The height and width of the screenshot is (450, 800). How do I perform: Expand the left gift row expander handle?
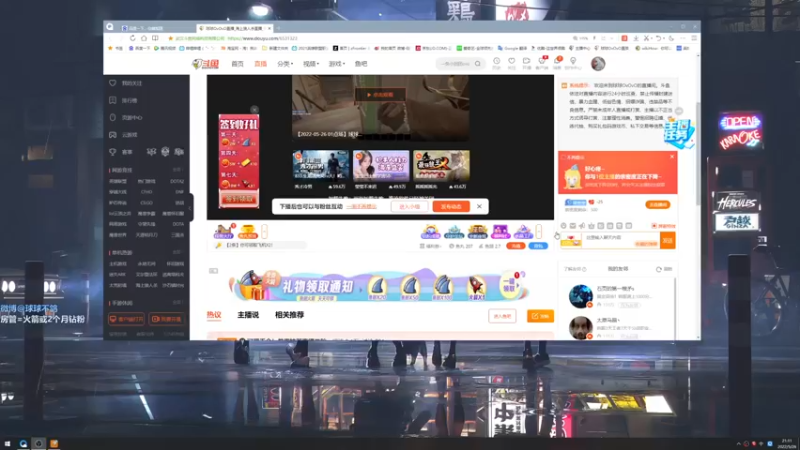pyautogui.click(x=264, y=232)
